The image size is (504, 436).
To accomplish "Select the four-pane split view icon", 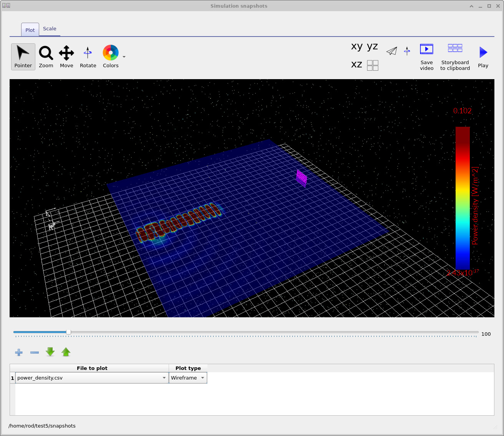I will pos(372,65).
